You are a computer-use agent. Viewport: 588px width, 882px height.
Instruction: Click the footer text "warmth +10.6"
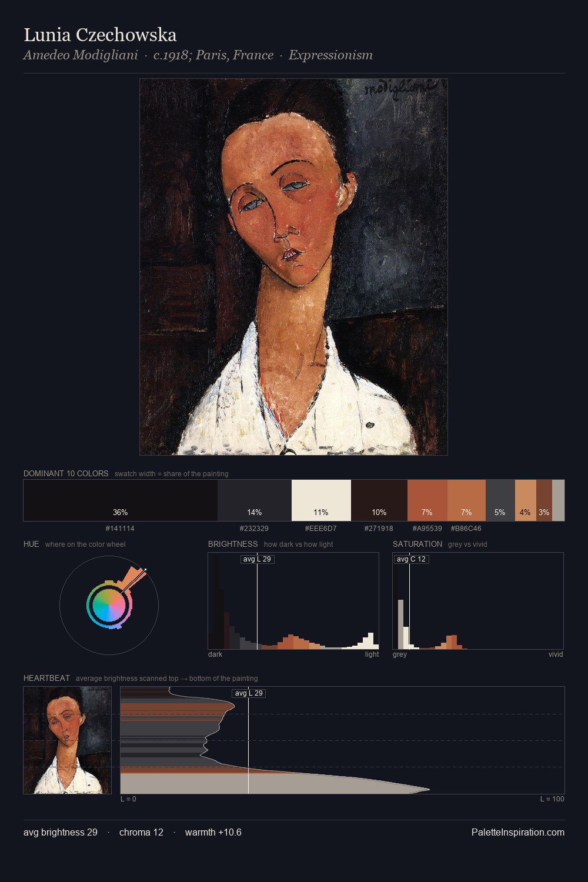(213, 833)
